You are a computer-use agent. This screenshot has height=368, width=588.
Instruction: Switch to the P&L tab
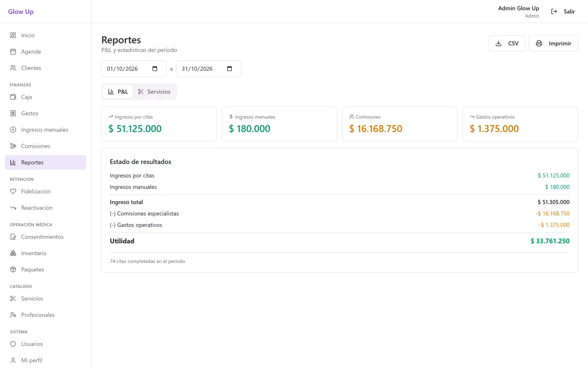click(118, 92)
